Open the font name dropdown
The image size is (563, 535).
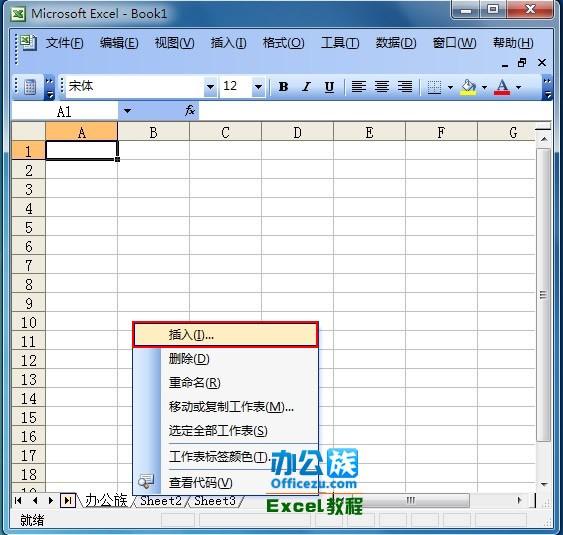[x=210, y=87]
